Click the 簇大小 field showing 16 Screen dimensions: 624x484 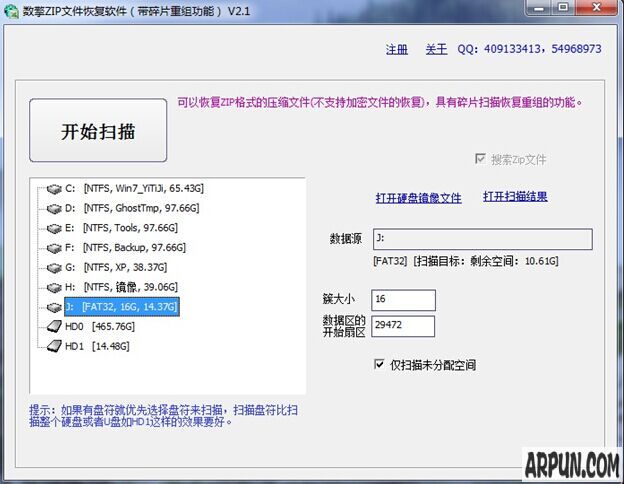[x=404, y=300]
